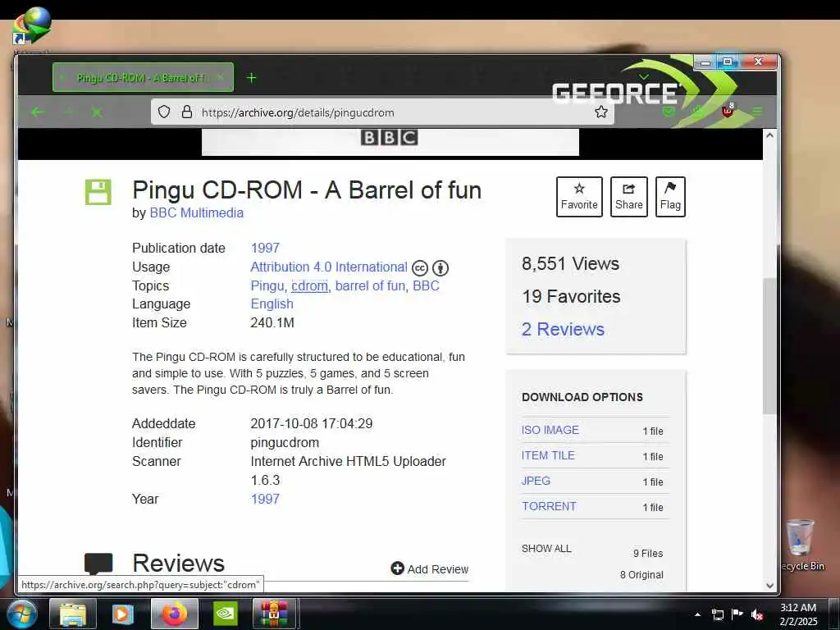Screen dimensions: 840x630
Task: Click the 2017-10-08 17:04:29 added date
Action: [311, 423]
